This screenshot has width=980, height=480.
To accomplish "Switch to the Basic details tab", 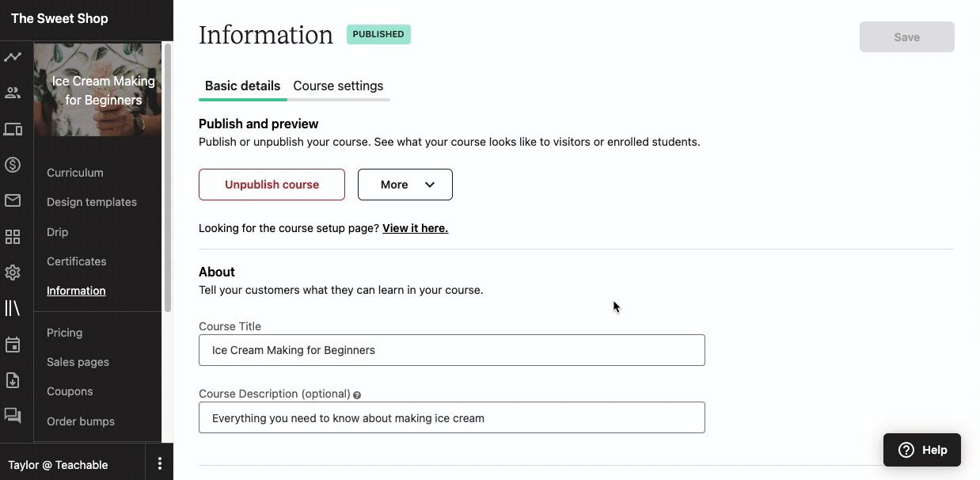I will pyautogui.click(x=242, y=86).
